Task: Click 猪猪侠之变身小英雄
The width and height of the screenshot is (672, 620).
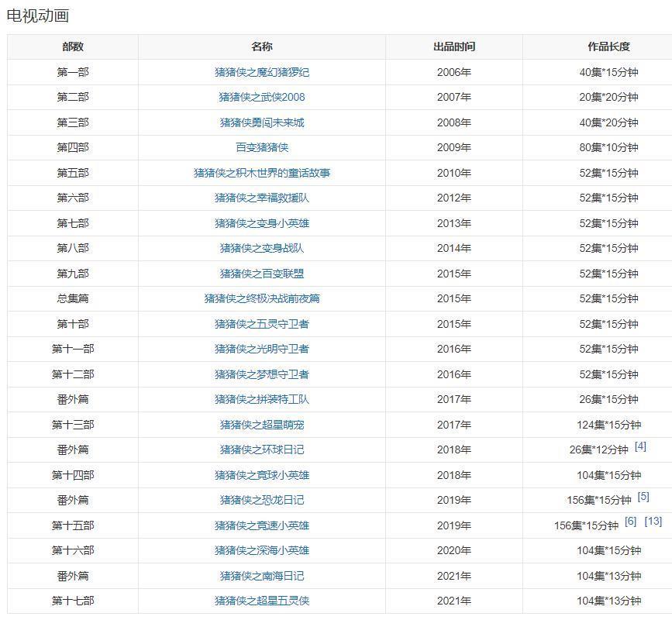Action: (261, 222)
